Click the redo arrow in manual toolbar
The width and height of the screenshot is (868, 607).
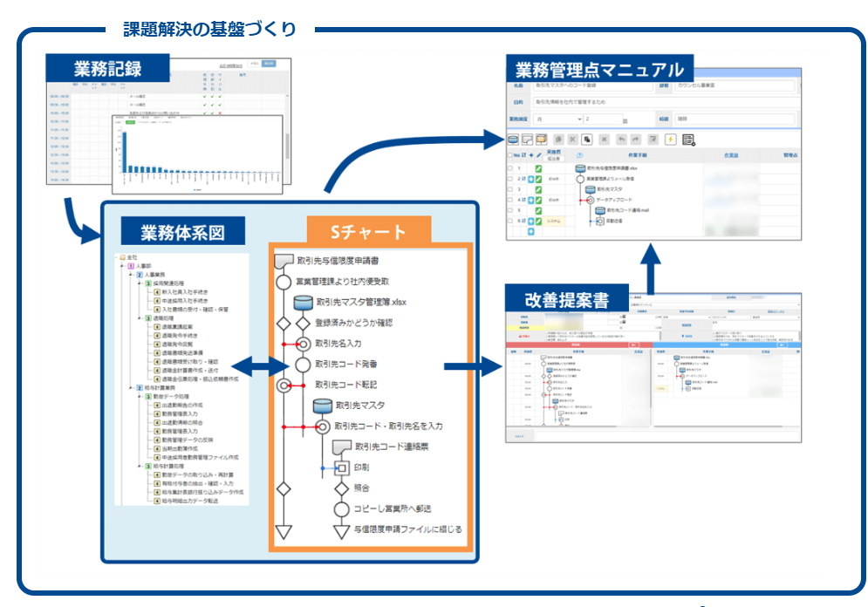636,139
